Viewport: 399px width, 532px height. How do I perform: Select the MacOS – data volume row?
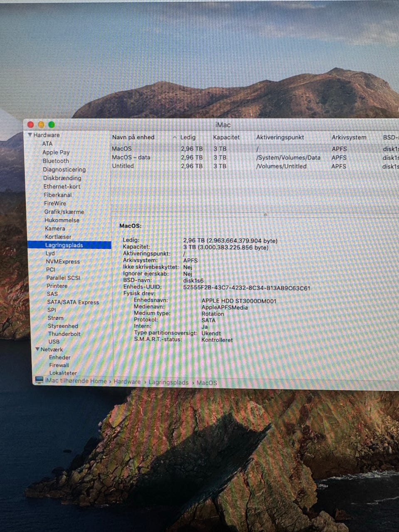(255, 158)
